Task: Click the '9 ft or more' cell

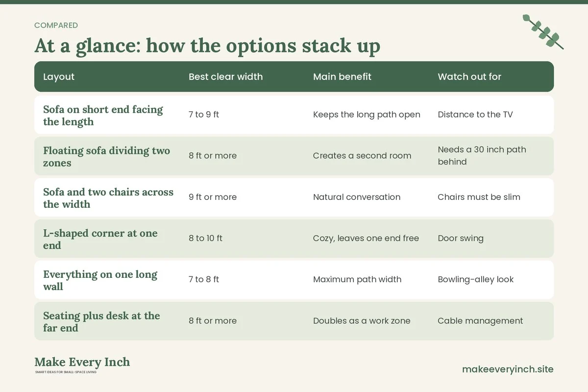Action: pyautogui.click(x=213, y=197)
